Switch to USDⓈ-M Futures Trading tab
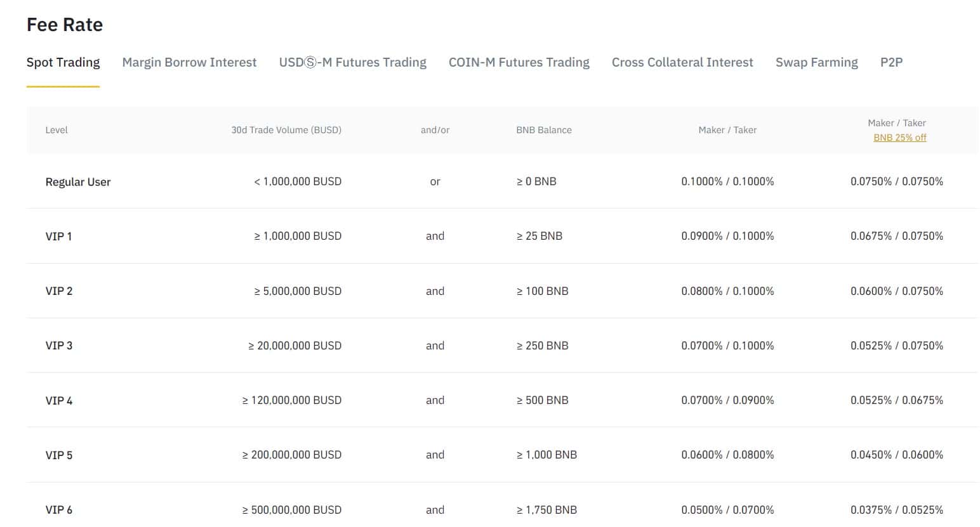The image size is (980, 527). 352,62
